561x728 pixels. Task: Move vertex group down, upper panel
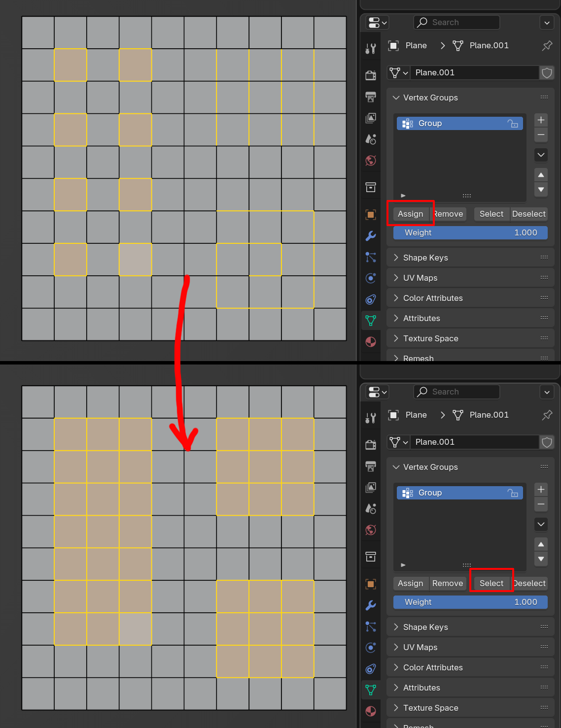point(541,189)
